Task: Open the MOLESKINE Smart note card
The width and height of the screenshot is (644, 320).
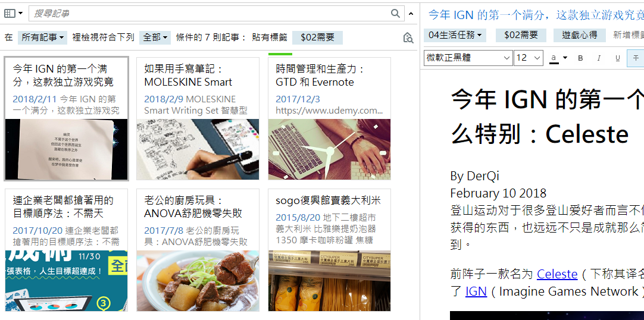Action: [198, 118]
